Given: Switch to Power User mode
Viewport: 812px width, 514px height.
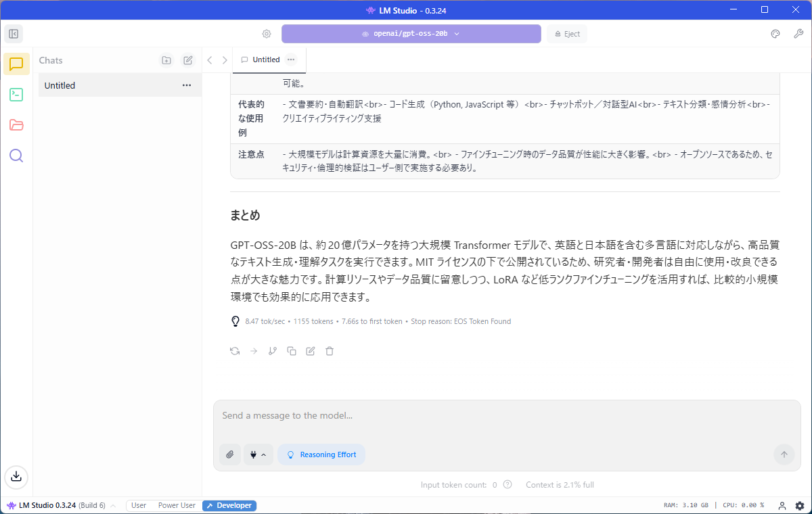Looking at the screenshot, I should (177, 505).
